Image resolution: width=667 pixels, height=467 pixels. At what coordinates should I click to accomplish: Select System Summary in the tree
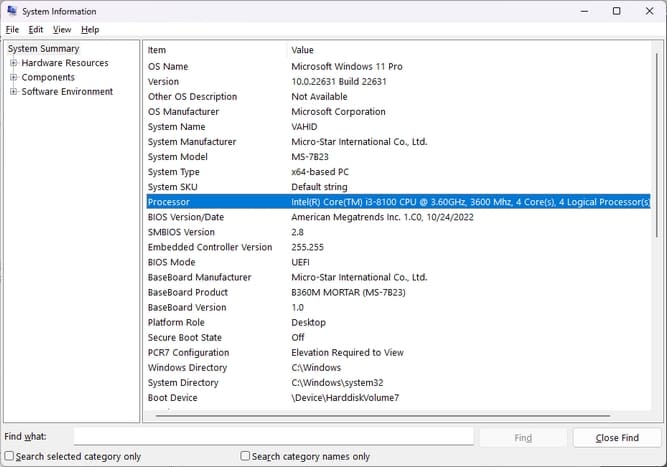(43, 48)
